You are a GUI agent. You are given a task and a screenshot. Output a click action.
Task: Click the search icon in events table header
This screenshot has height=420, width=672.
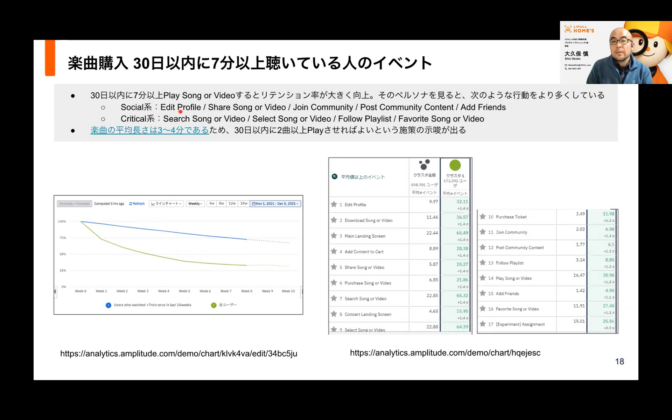coord(334,175)
